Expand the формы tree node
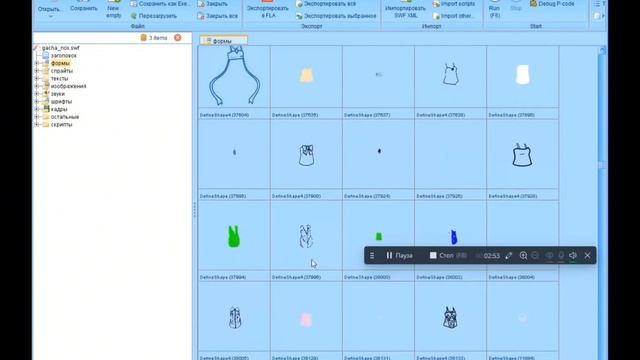Screen dimensions: 640x360 tap(37, 63)
